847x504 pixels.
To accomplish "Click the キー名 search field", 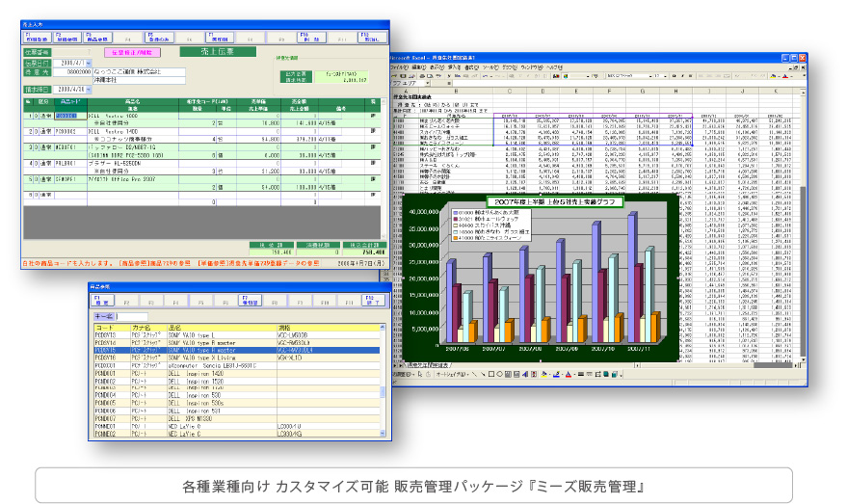I will [x=133, y=315].
